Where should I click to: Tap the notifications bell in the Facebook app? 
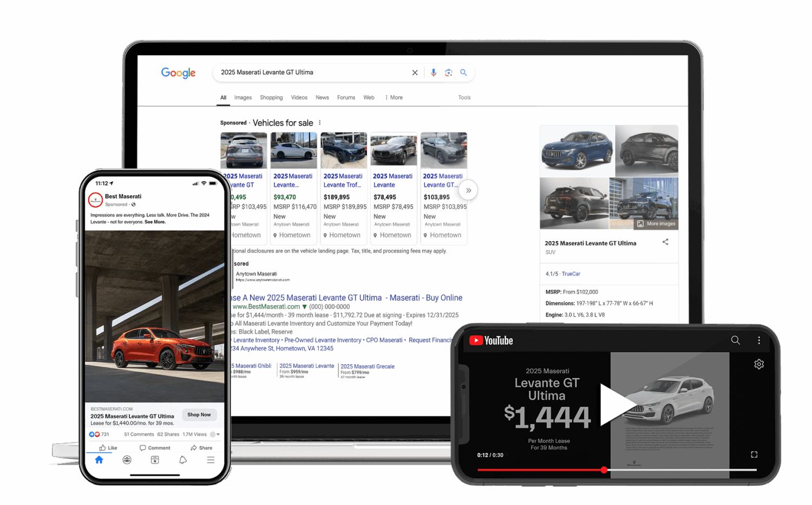pos(183,460)
